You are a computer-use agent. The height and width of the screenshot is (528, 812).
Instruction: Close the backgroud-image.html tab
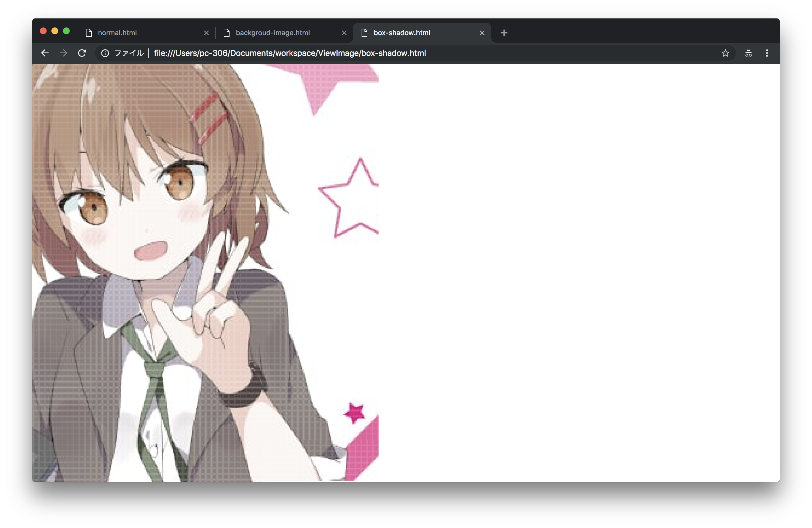[344, 33]
